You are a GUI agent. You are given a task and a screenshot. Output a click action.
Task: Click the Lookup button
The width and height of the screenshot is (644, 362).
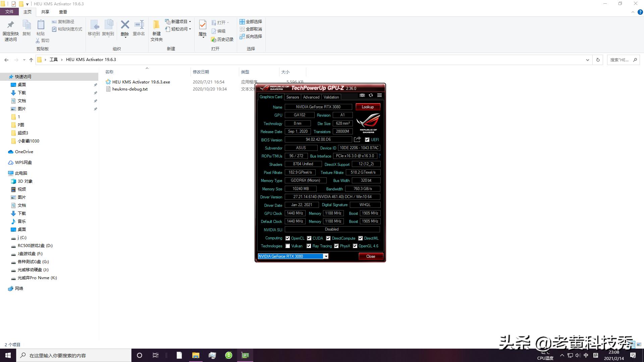[x=368, y=107]
